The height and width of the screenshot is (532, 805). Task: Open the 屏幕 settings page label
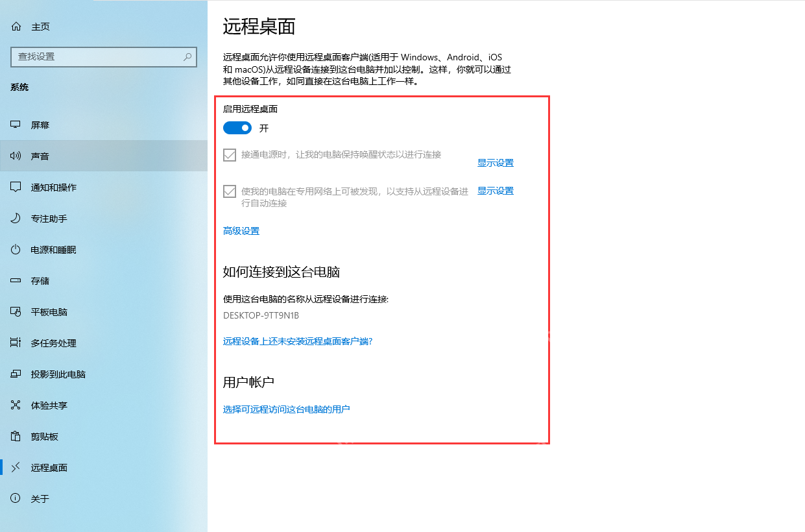(40, 125)
